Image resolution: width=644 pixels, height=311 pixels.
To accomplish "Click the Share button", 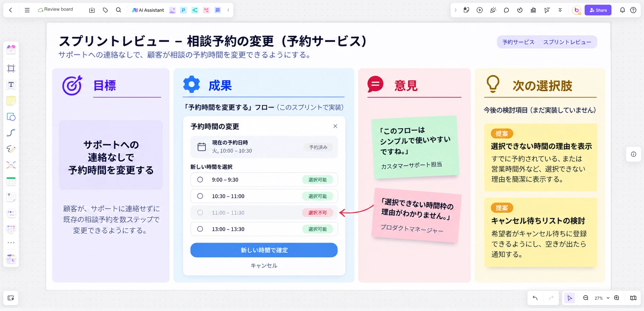I will point(598,10).
